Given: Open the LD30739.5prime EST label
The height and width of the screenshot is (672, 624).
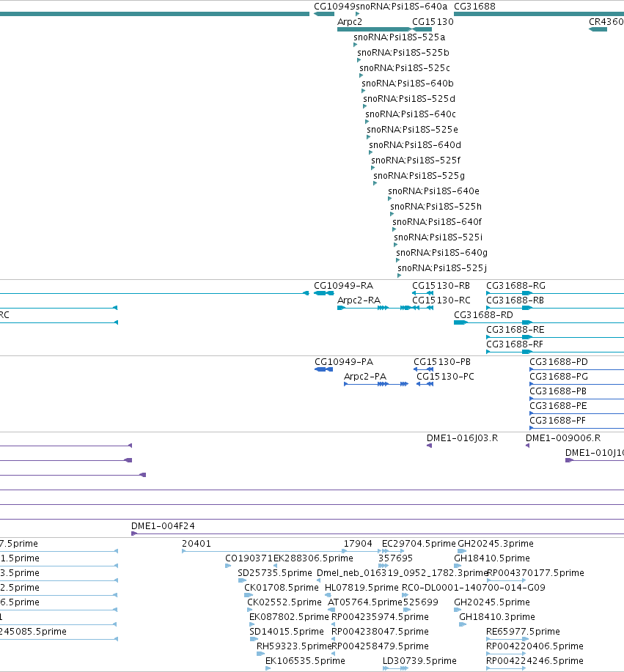Looking at the screenshot, I should point(419,661).
